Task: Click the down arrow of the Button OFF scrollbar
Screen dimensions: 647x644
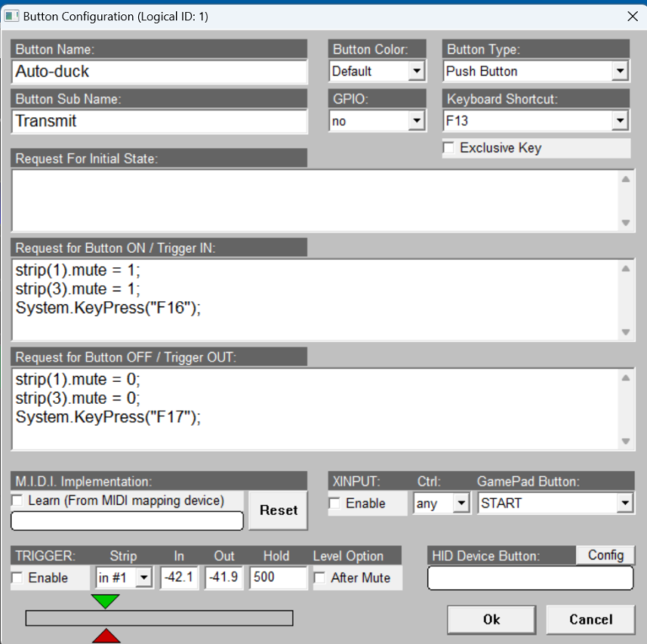Action: tap(626, 442)
